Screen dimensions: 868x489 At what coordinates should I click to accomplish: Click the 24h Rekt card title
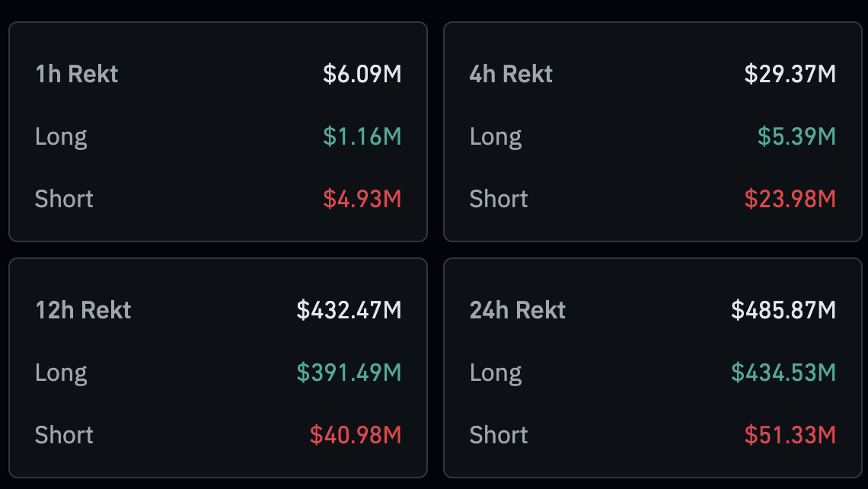(518, 310)
